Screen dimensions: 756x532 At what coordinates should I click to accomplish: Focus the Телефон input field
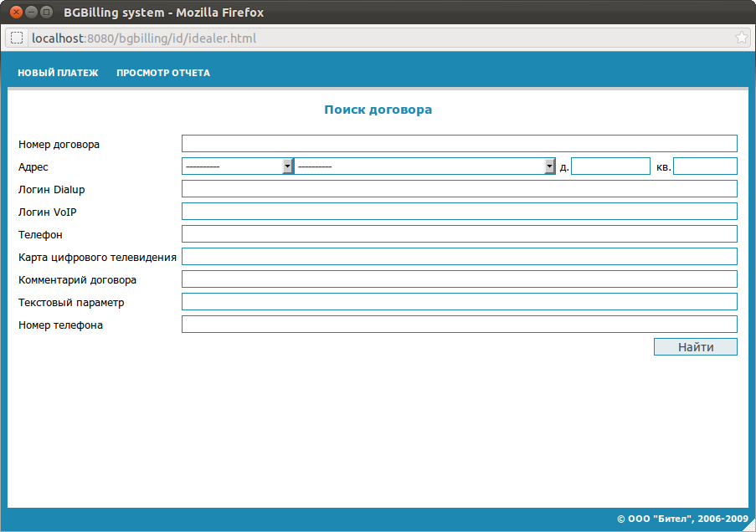[x=459, y=234]
